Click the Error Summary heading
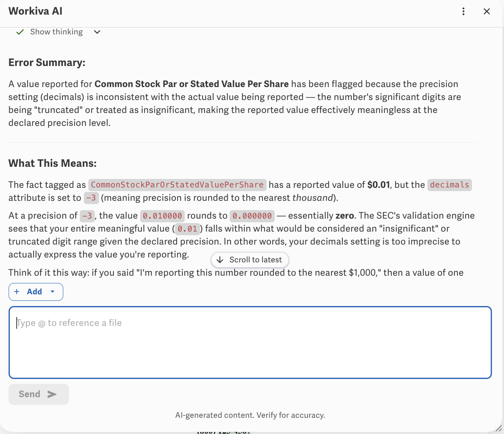 (47, 62)
